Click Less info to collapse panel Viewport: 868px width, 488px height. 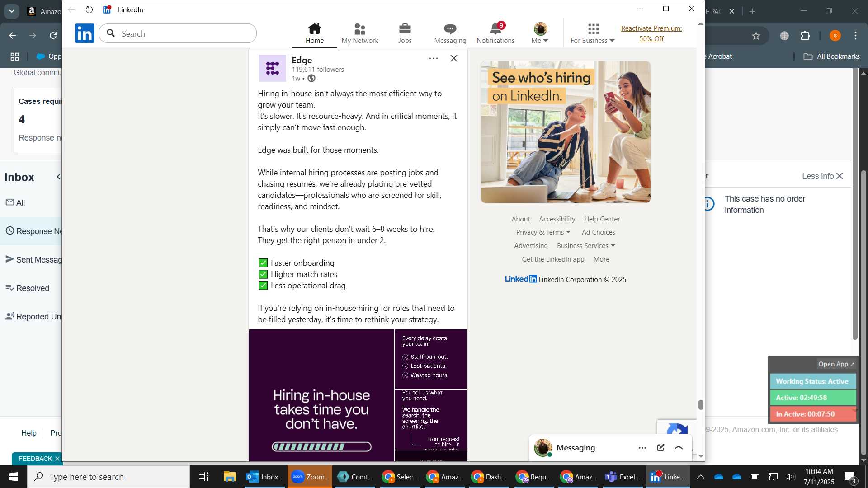tap(822, 176)
